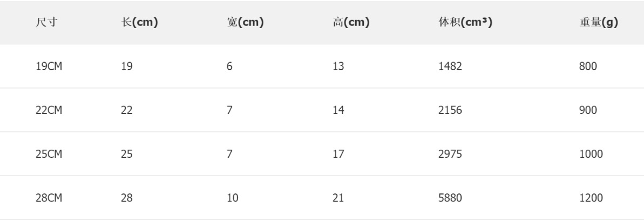Screen dimensions: 644x221
Task: Click the 22CM size cell
Action: coord(45,112)
